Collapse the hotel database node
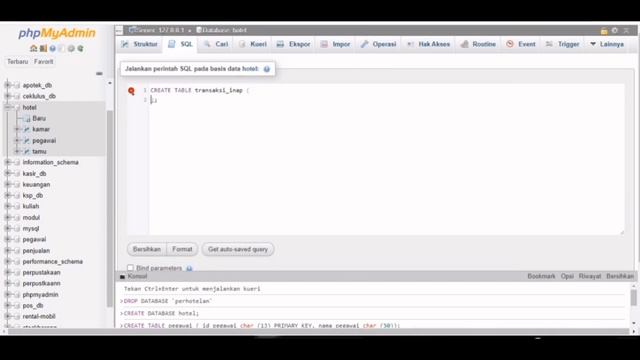Viewport: 640px width, 360px height. point(7,107)
